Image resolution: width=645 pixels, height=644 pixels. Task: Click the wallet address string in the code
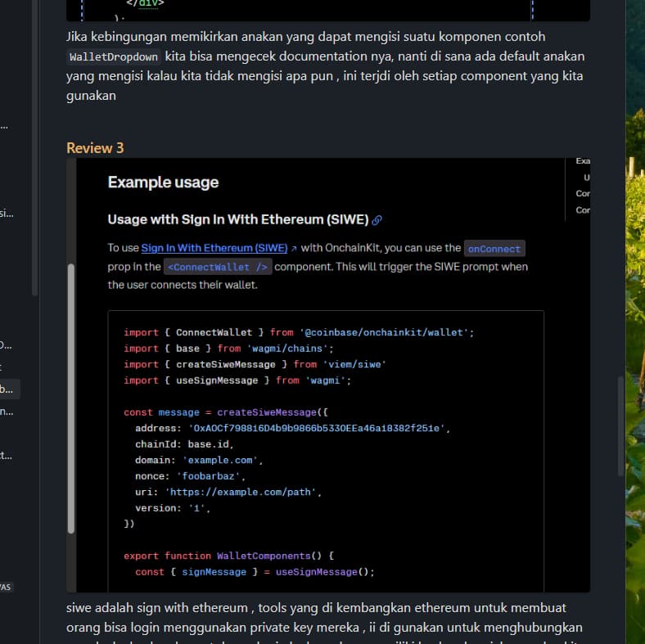click(x=316, y=428)
